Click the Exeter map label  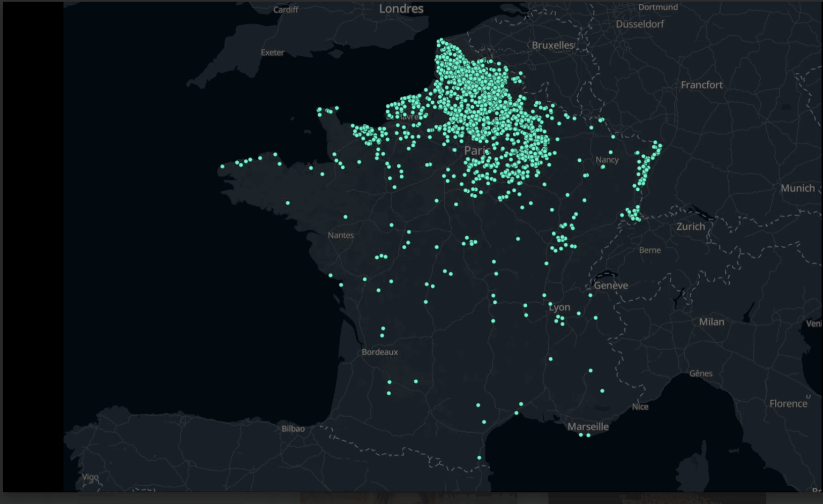(x=272, y=52)
